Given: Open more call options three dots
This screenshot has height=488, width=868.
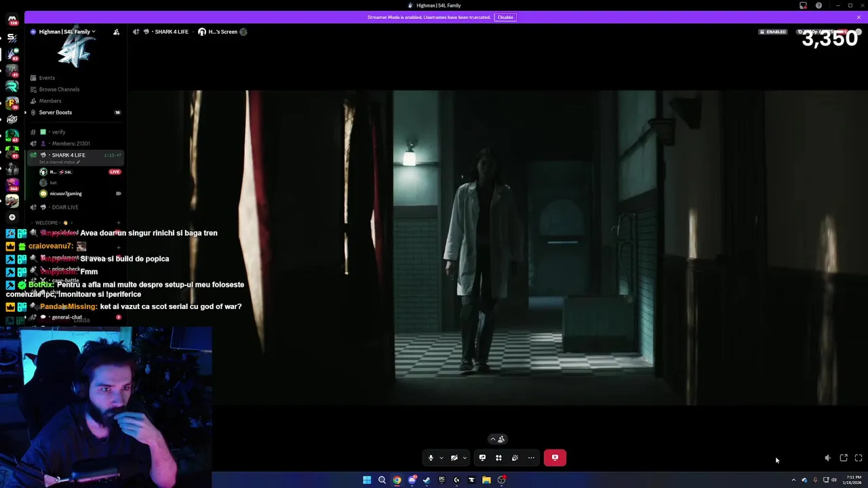Looking at the screenshot, I should (x=531, y=457).
